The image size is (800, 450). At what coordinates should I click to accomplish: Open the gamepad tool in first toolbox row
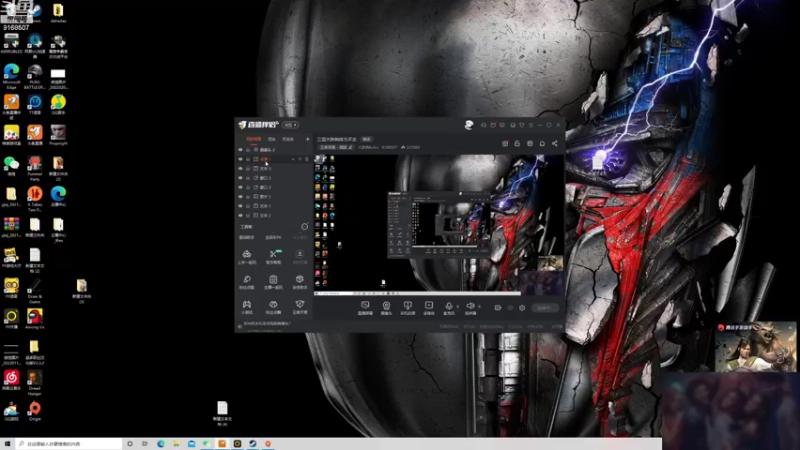[247, 257]
